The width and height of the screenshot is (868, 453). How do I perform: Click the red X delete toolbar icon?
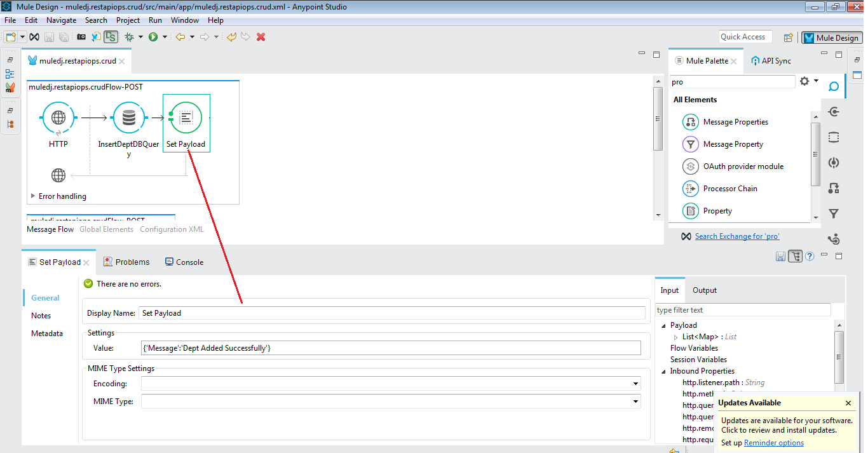coord(261,37)
